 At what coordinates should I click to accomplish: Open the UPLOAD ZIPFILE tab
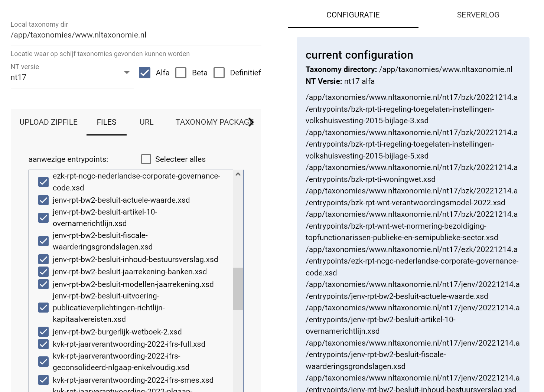pyautogui.click(x=49, y=122)
